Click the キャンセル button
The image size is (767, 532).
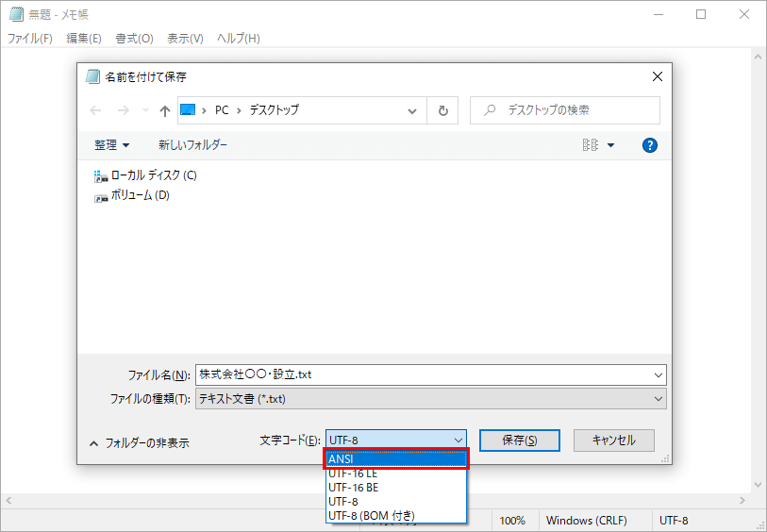point(614,441)
